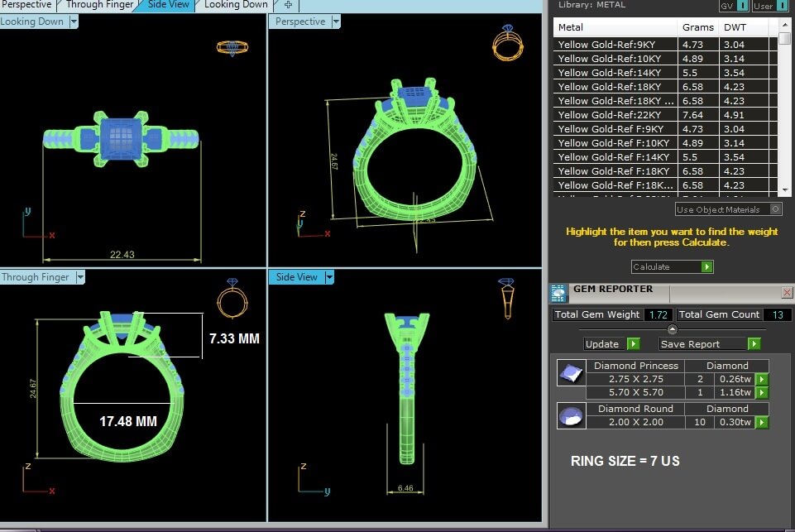Collapse the Gem Reporter summary chevron
The image size is (795, 532).
point(673,328)
